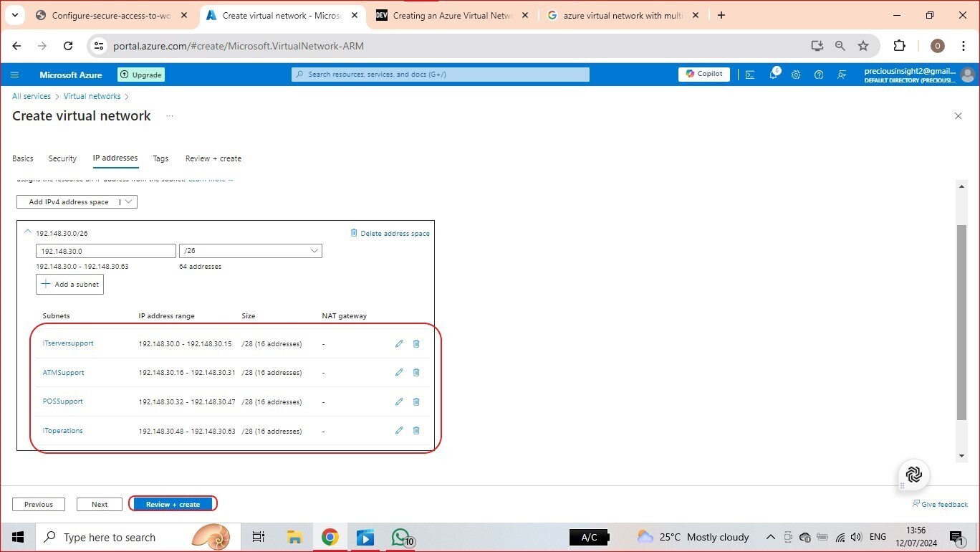The image size is (980, 552).
Task: Close the Create virtual network blade
Action: [958, 116]
